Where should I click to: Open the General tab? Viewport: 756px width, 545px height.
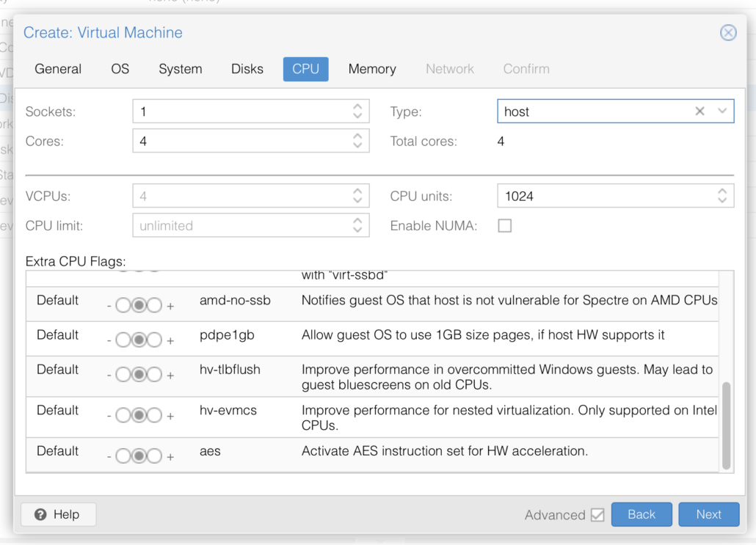click(x=58, y=69)
